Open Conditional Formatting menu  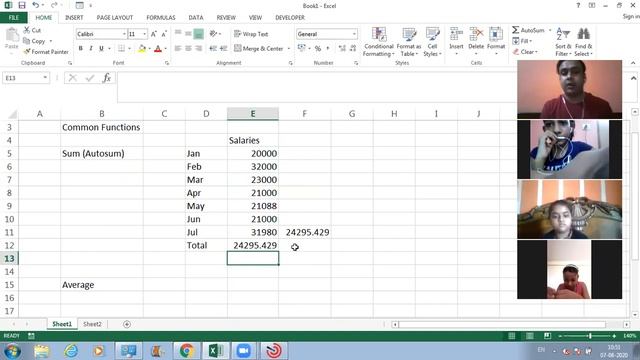point(379,42)
